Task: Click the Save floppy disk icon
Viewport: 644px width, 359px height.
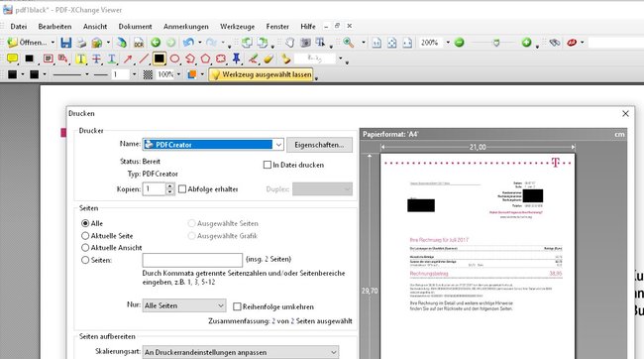Action: click(65, 43)
